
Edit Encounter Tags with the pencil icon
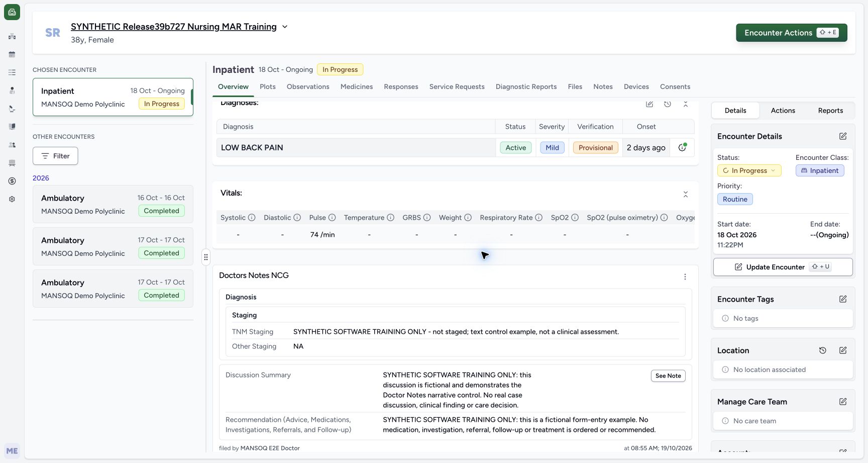pyautogui.click(x=843, y=299)
